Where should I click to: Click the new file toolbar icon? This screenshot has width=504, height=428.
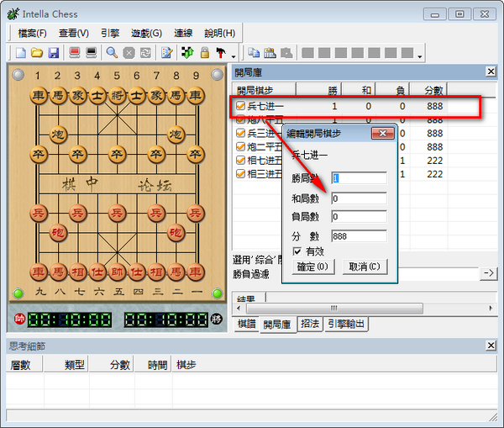[x=21, y=53]
